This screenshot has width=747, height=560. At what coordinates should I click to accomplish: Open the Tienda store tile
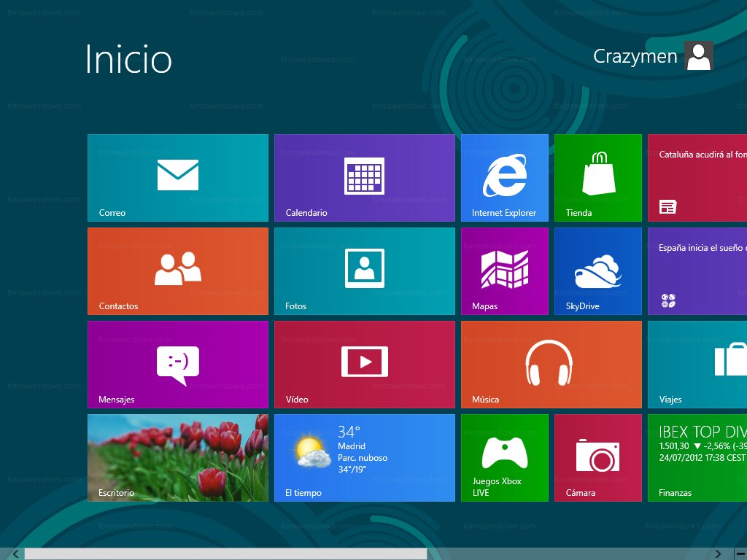click(598, 178)
